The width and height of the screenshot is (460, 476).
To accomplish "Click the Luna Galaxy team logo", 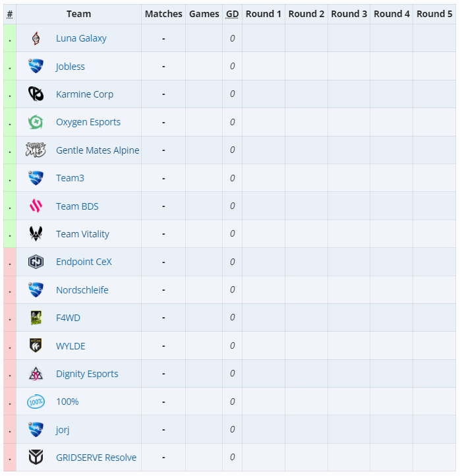I will point(36,39).
